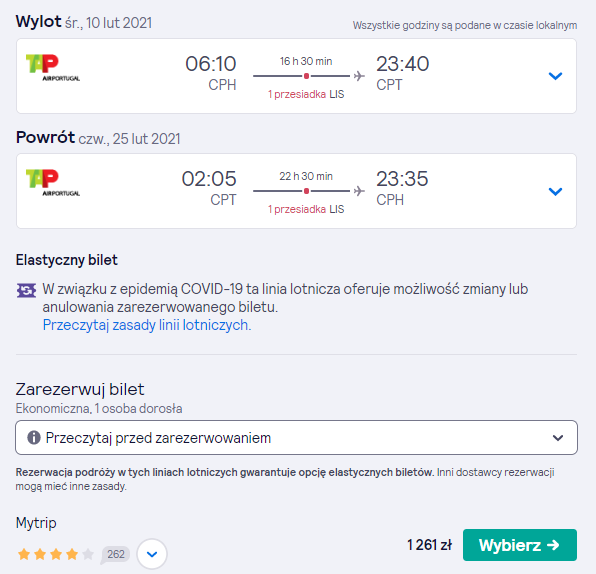
Task: Click the info icon beside Przeczytaj przed zarezerwowaniem
Action: [34, 438]
